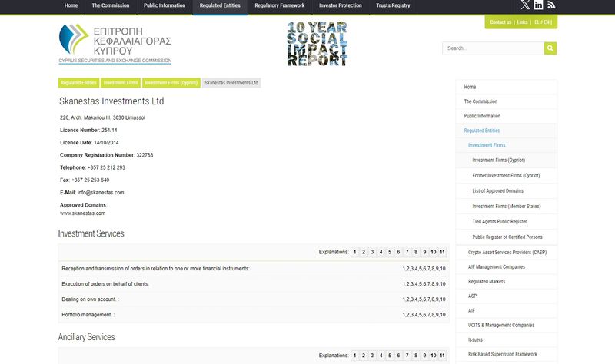615x364 pixels.
Task: Click info@skanestas.com email text
Action: pyautogui.click(x=101, y=193)
